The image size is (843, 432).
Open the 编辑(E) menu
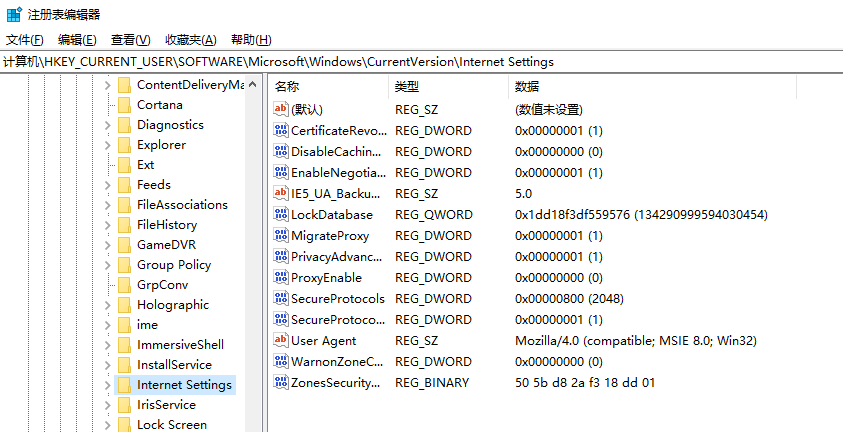(77, 40)
